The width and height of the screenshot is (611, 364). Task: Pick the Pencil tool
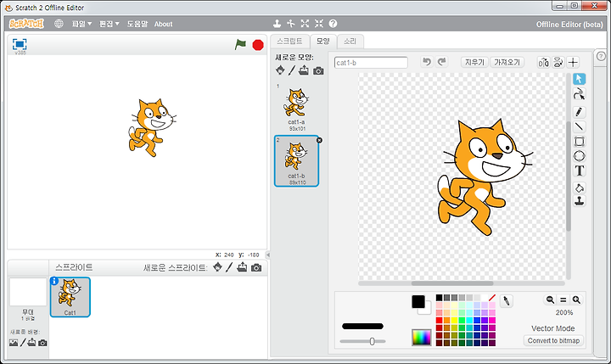(x=579, y=112)
